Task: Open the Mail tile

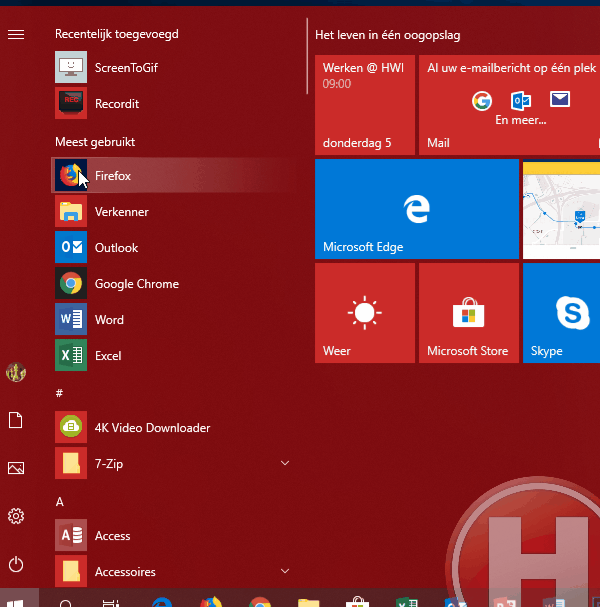Action: pos(509,105)
